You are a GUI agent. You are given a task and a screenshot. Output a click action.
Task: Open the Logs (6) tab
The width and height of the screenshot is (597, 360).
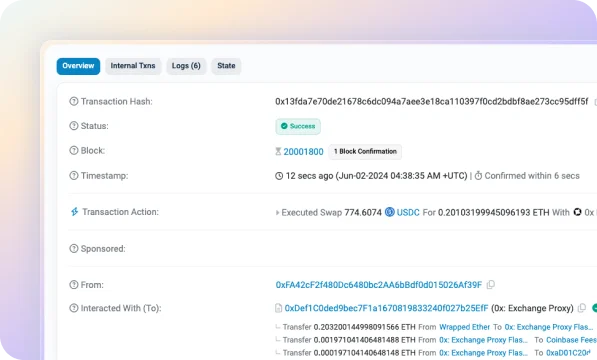[x=186, y=66]
